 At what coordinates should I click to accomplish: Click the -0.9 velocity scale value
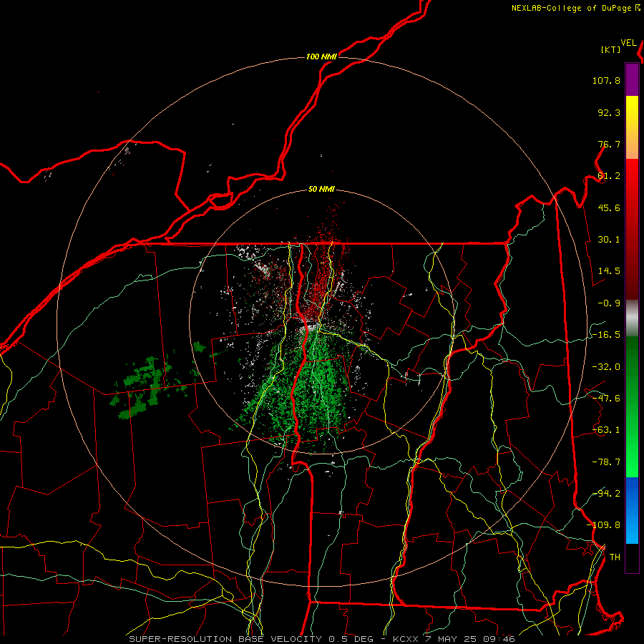click(x=609, y=303)
